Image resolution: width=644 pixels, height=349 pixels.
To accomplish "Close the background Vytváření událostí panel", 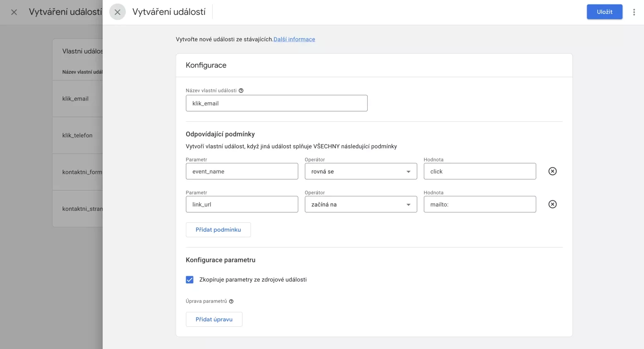I will (x=14, y=12).
